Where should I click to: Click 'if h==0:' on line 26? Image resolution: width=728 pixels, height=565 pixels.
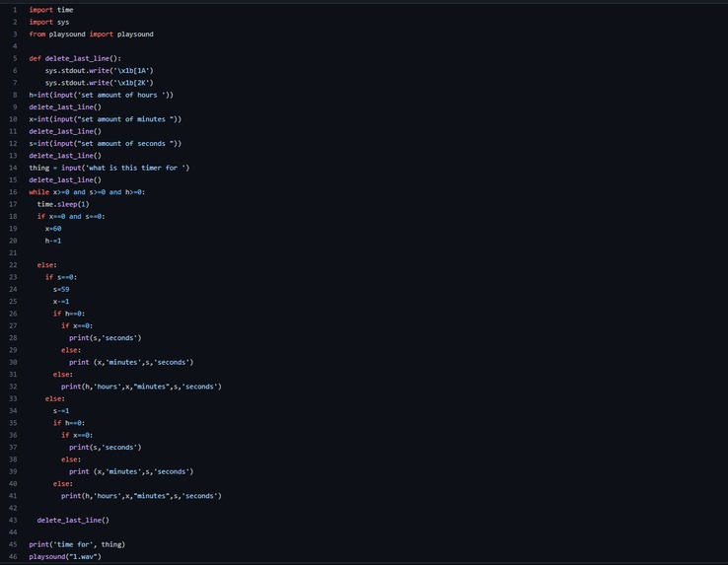click(x=69, y=314)
